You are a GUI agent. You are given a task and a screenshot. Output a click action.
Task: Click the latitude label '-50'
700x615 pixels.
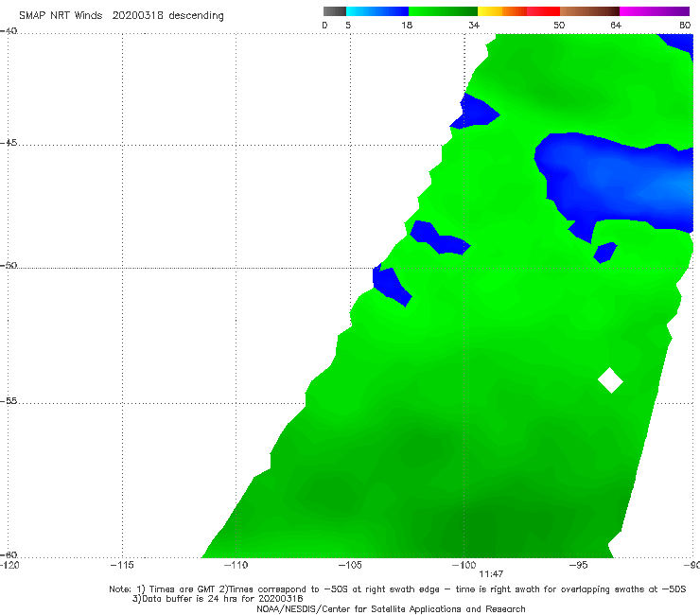coord(9,266)
